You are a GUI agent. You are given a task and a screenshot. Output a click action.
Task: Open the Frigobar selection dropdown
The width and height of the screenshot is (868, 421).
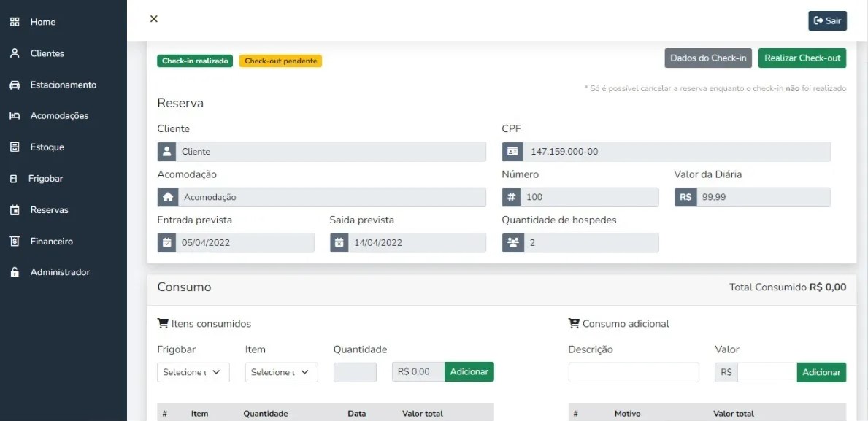[x=193, y=372]
